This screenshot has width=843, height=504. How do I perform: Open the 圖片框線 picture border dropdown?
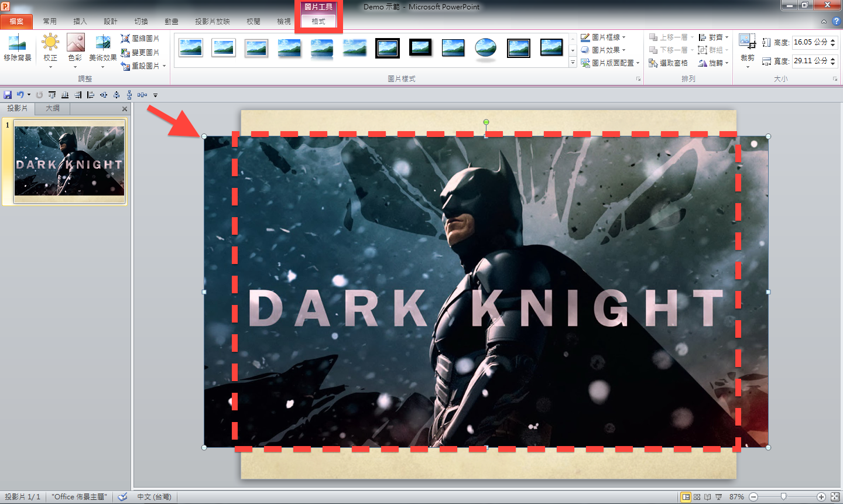tap(604, 37)
